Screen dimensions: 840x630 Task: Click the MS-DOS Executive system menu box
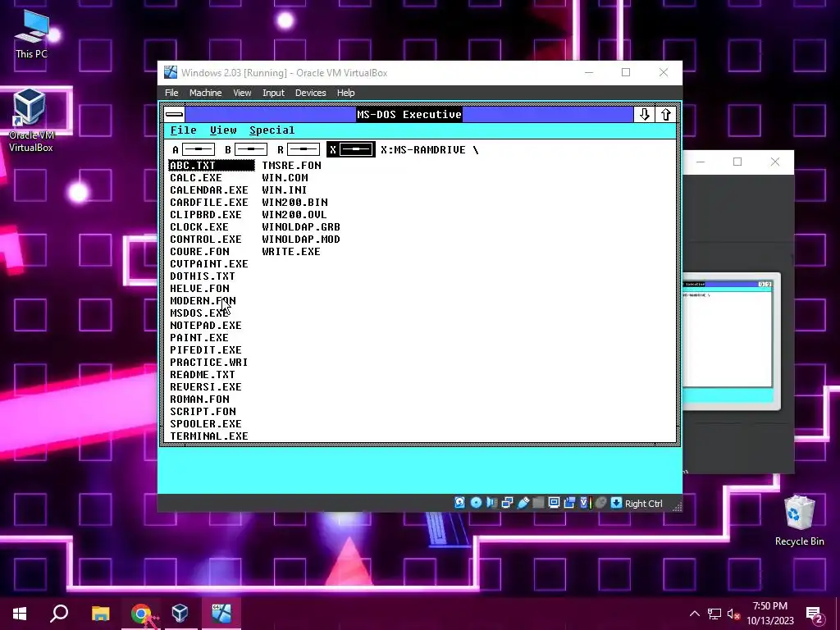point(175,114)
